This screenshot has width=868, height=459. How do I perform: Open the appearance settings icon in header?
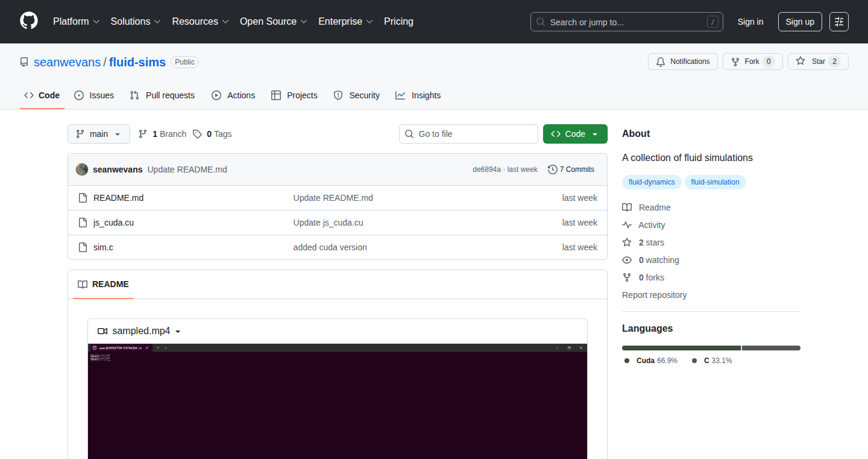(839, 22)
